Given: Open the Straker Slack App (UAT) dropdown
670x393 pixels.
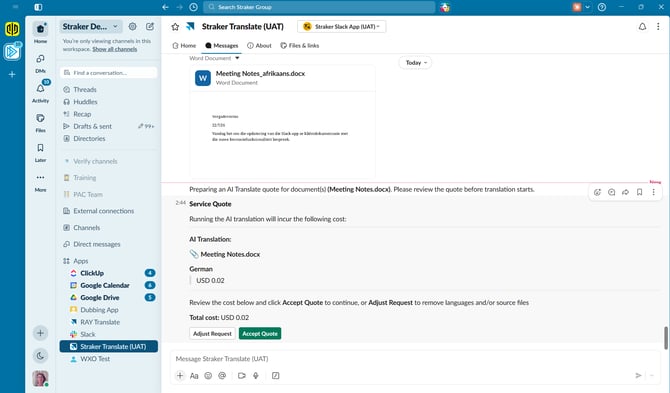Looking at the screenshot, I should [341, 26].
